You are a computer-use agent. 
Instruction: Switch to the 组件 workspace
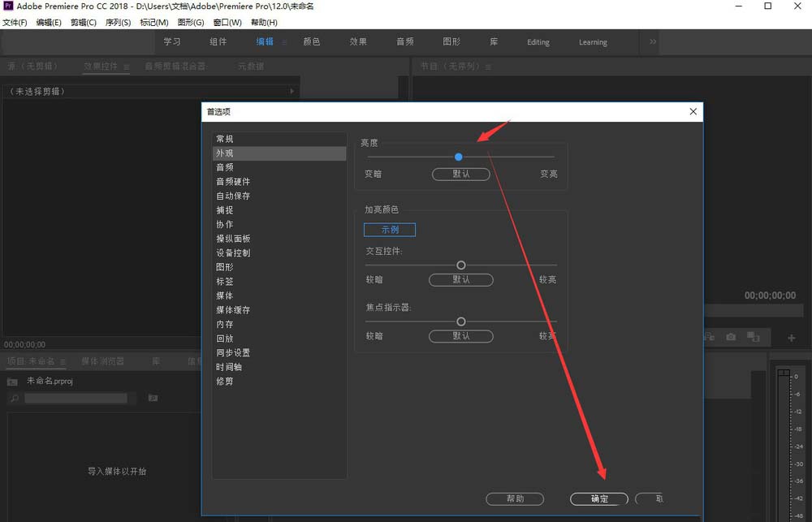(x=218, y=42)
